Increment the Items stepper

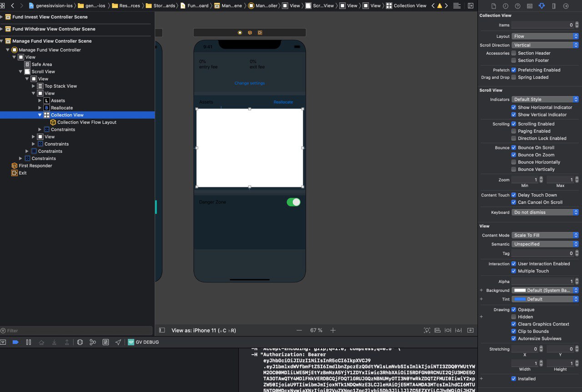[577, 24]
